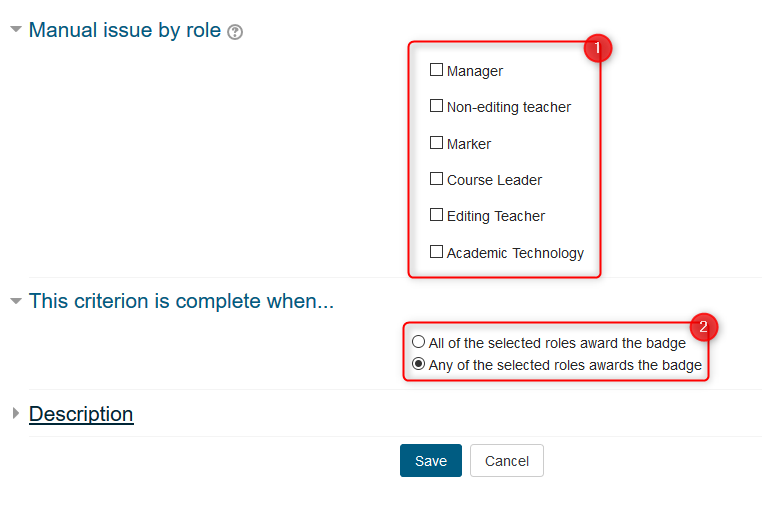Select All of the selected roles radio

419,342
